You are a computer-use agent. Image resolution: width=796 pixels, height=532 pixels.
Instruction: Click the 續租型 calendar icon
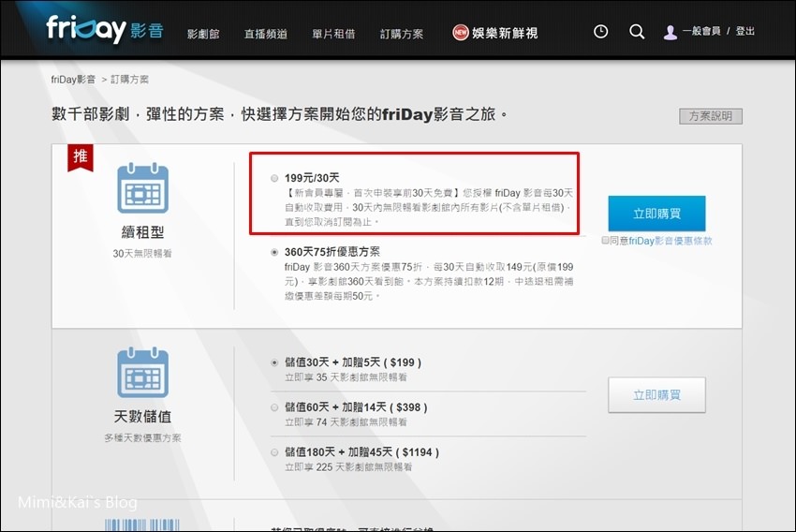(x=142, y=190)
